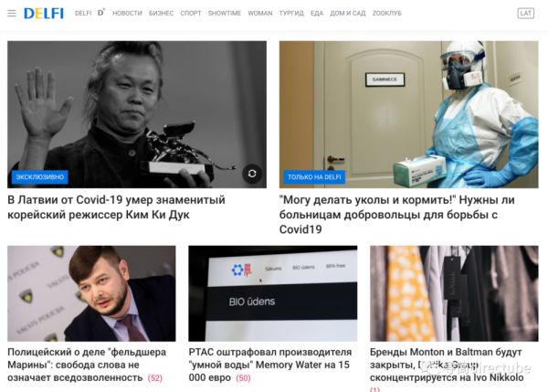Image resolution: width=548 pixels, height=392 pixels.
Task: Open the D+ premium icon
Action: point(101,13)
